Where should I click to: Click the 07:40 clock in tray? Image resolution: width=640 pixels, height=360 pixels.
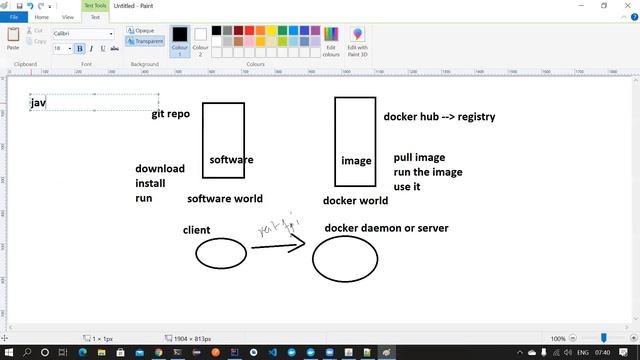point(602,352)
